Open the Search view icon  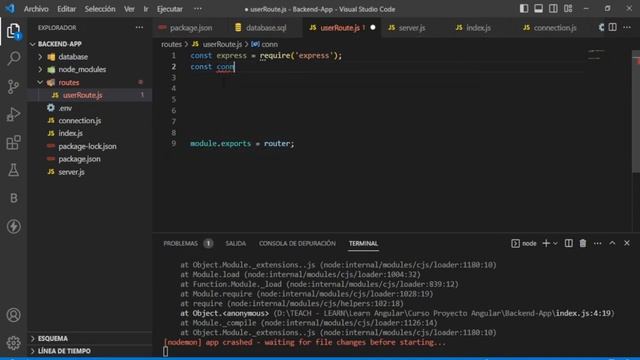click(x=13, y=58)
